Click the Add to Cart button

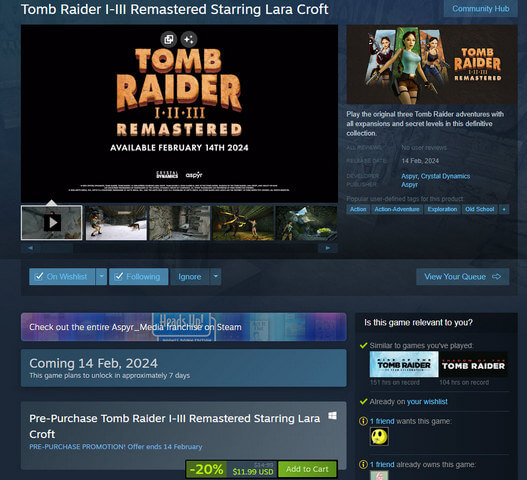click(x=307, y=469)
